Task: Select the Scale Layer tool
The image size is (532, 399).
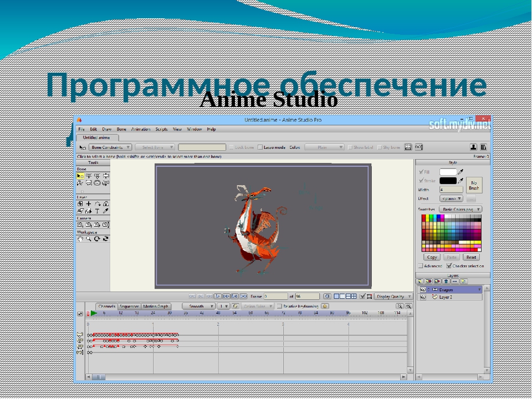Action: (106, 204)
